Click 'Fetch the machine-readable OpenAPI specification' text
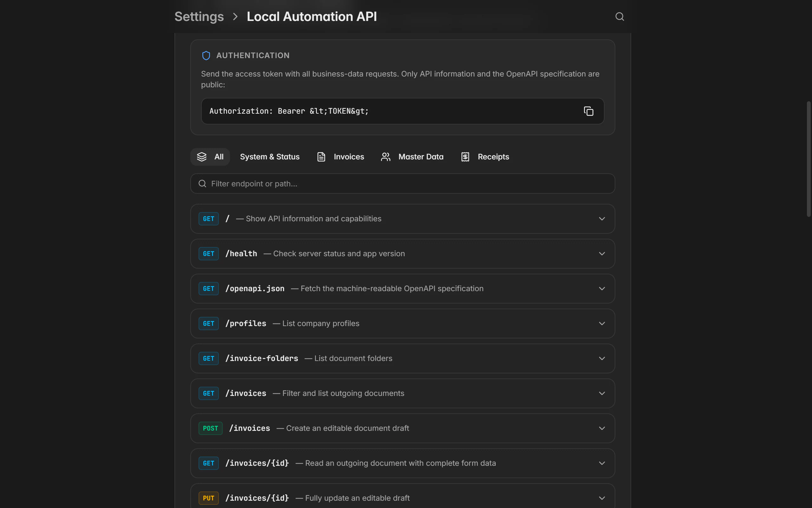 [392, 289]
